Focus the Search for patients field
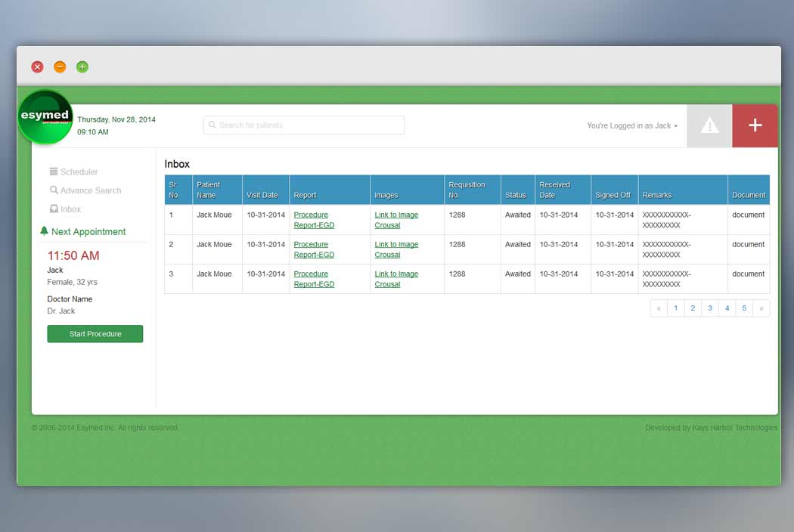Screen dimensions: 794x532 tap(304, 125)
